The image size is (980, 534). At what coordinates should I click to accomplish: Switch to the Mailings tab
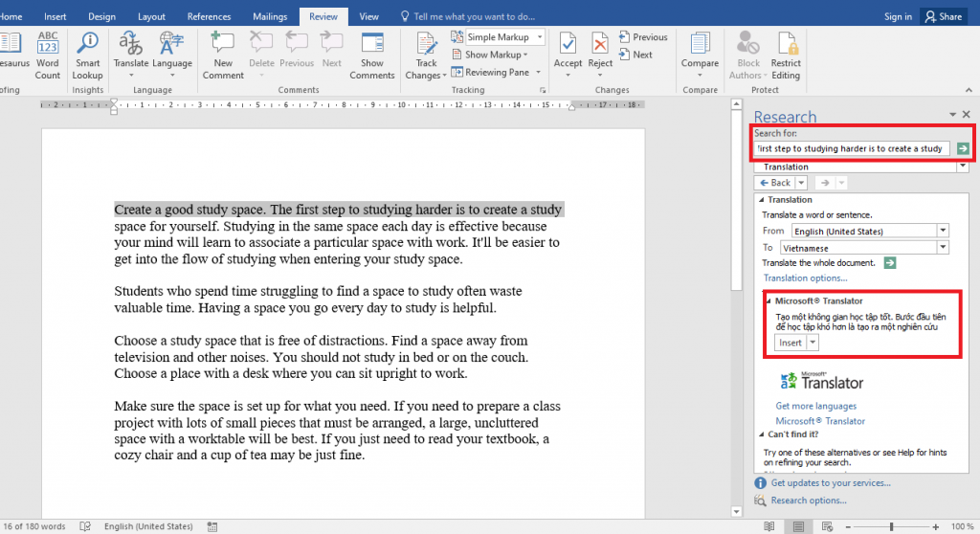click(x=270, y=16)
